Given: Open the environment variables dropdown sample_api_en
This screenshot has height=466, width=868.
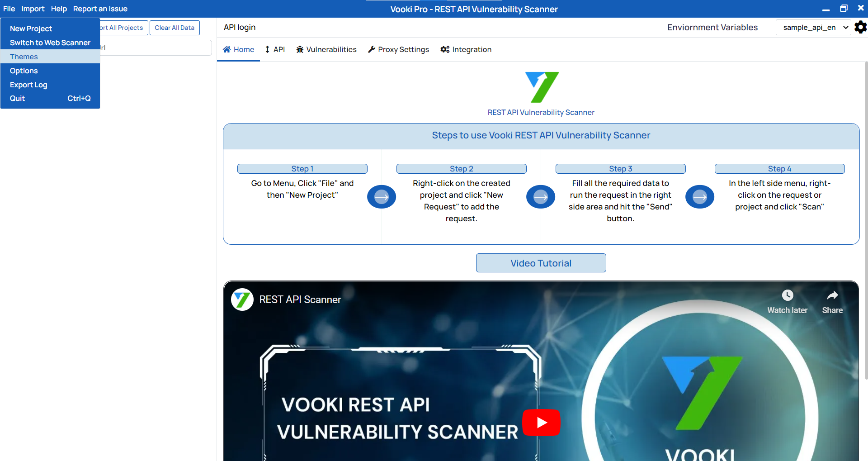Looking at the screenshot, I should (x=813, y=27).
